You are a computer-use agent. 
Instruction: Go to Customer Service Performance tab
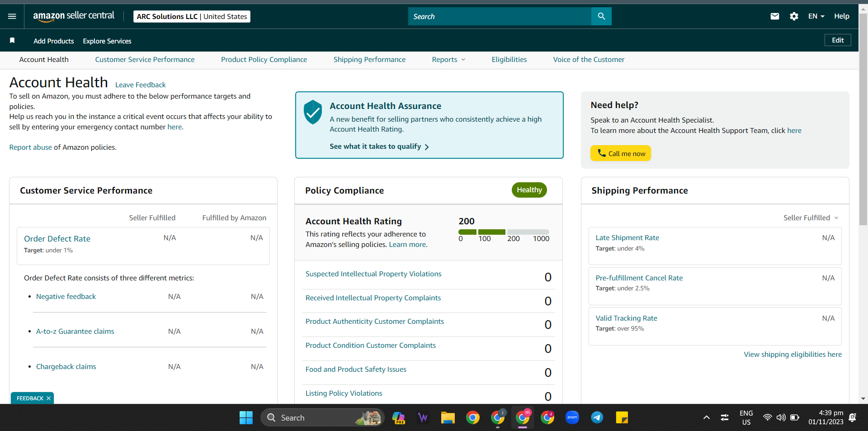click(145, 60)
